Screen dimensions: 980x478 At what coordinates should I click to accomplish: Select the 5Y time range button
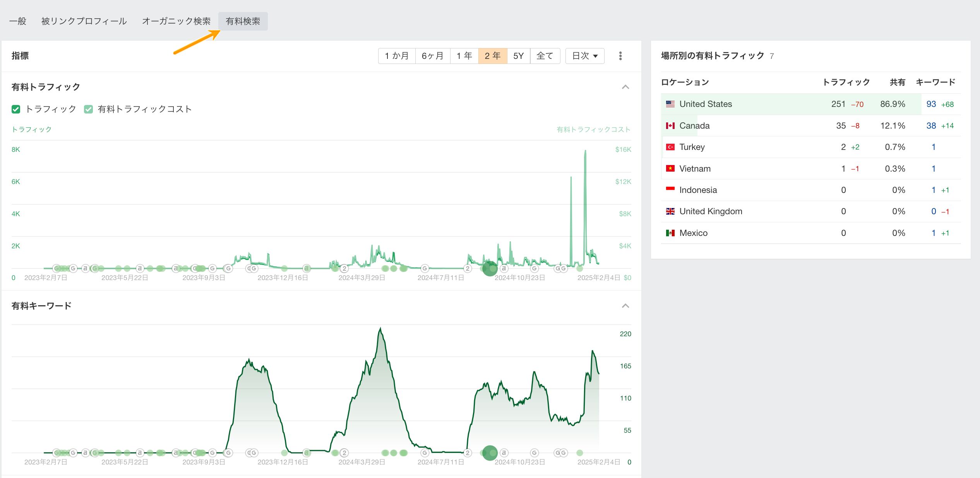pyautogui.click(x=518, y=56)
